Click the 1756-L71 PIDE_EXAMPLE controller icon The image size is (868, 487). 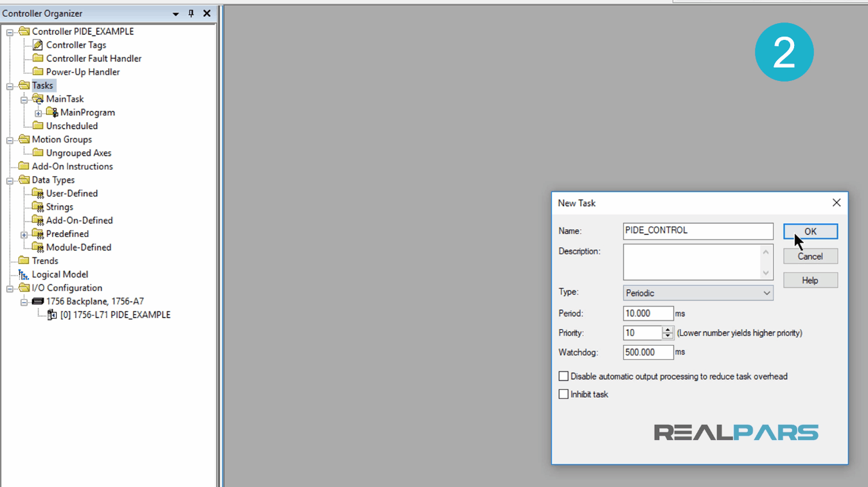[x=52, y=314]
